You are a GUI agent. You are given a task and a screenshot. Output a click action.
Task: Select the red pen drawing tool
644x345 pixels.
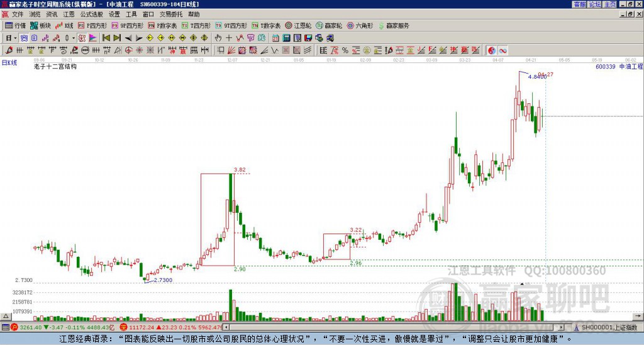pos(9,50)
